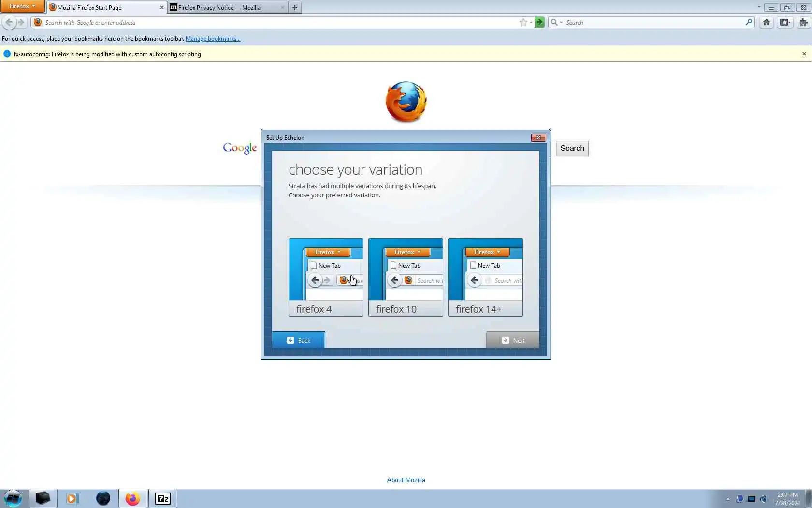
Task: Open the action center flag tray icon
Action: [x=739, y=499]
